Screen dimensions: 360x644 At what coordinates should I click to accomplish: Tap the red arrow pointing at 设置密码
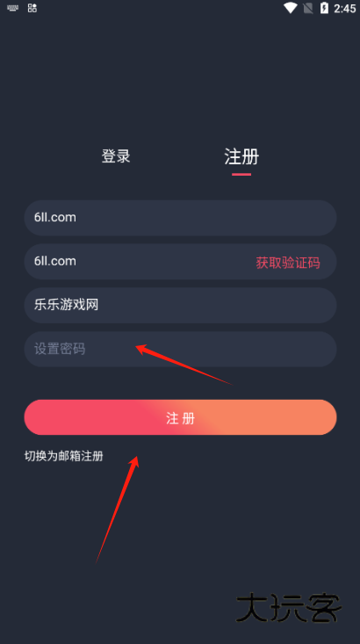point(184,365)
